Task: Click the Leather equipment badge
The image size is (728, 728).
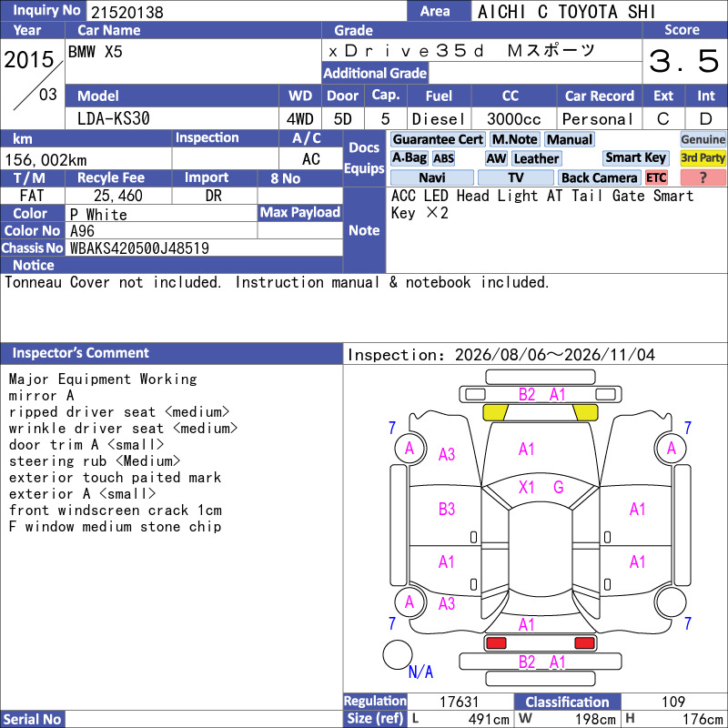Action: (536, 158)
